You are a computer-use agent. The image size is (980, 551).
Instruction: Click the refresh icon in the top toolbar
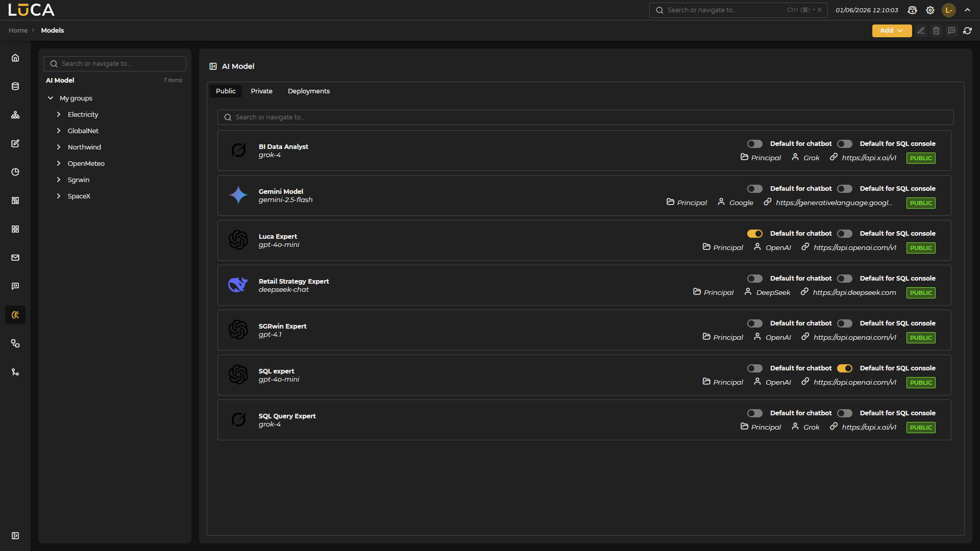(967, 31)
